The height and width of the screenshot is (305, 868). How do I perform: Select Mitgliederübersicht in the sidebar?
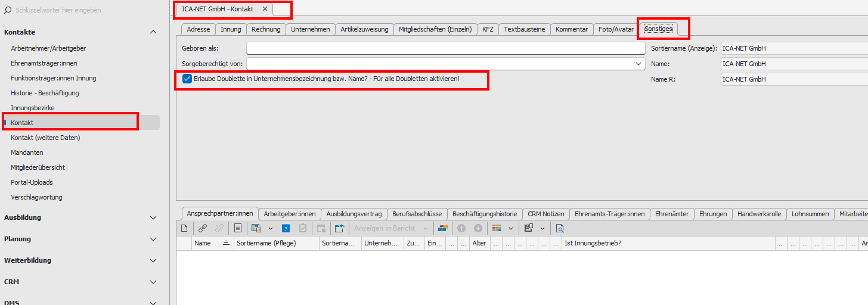point(38,167)
